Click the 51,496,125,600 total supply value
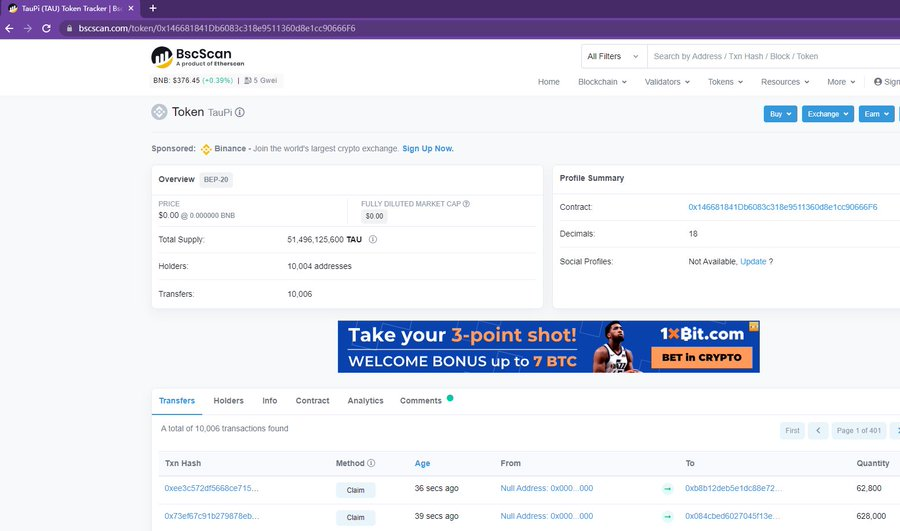Image resolution: width=900 pixels, height=531 pixels. tap(315, 239)
